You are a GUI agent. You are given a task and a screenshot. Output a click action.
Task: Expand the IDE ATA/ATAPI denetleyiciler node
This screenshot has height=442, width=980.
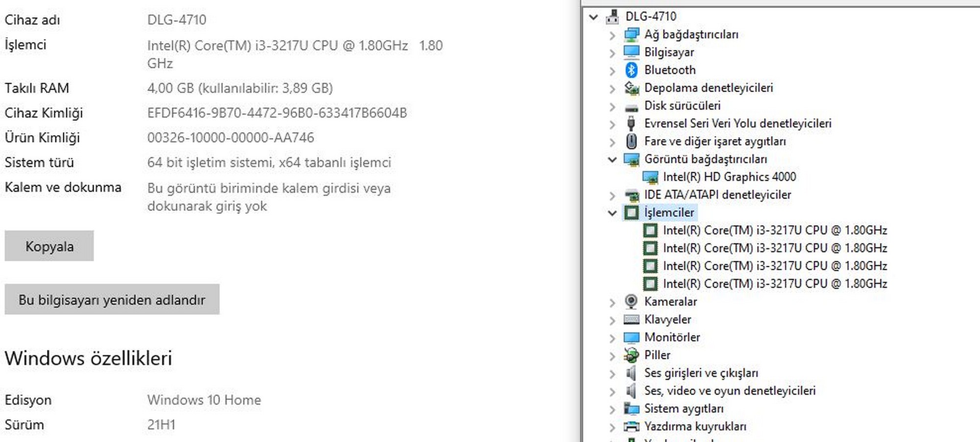pyautogui.click(x=612, y=196)
